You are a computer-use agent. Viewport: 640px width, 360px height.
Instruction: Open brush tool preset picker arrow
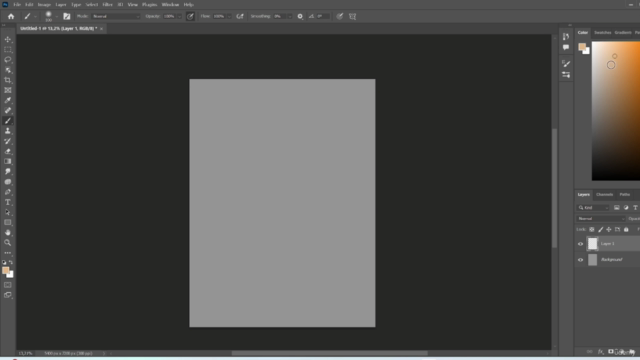tap(36, 16)
